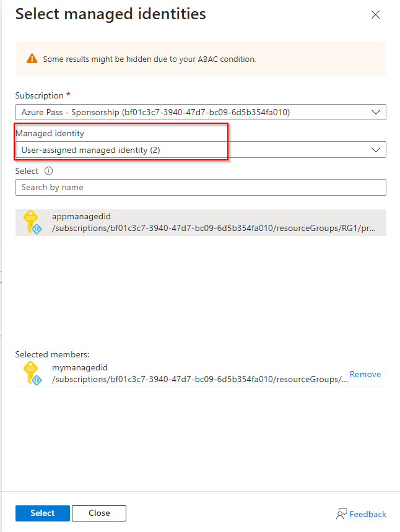Click the Search by name field
Image resolution: width=400 pixels, height=532 pixels.
[201, 187]
